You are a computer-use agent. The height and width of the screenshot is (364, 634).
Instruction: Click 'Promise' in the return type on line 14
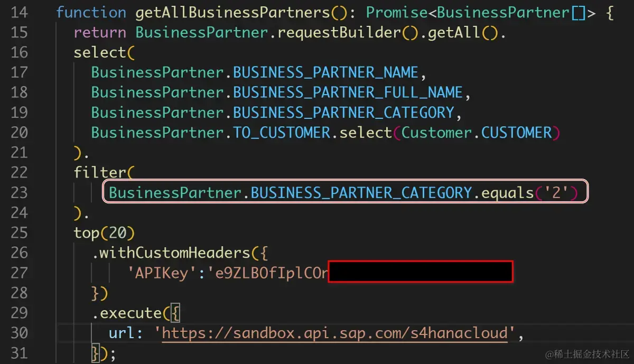pyautogui.click(x=396, y=13)
